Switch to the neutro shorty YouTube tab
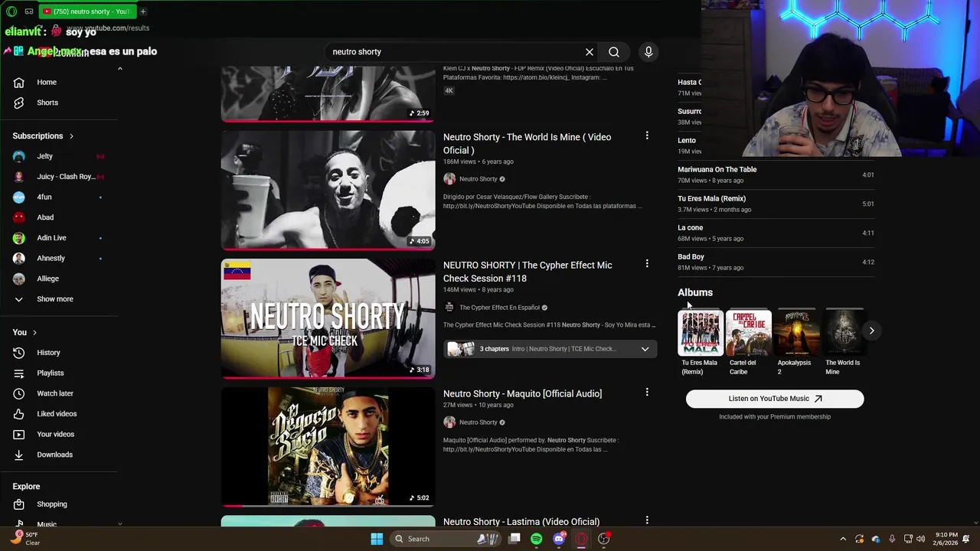Screen dimensions: 980x551 pos(87,11)
